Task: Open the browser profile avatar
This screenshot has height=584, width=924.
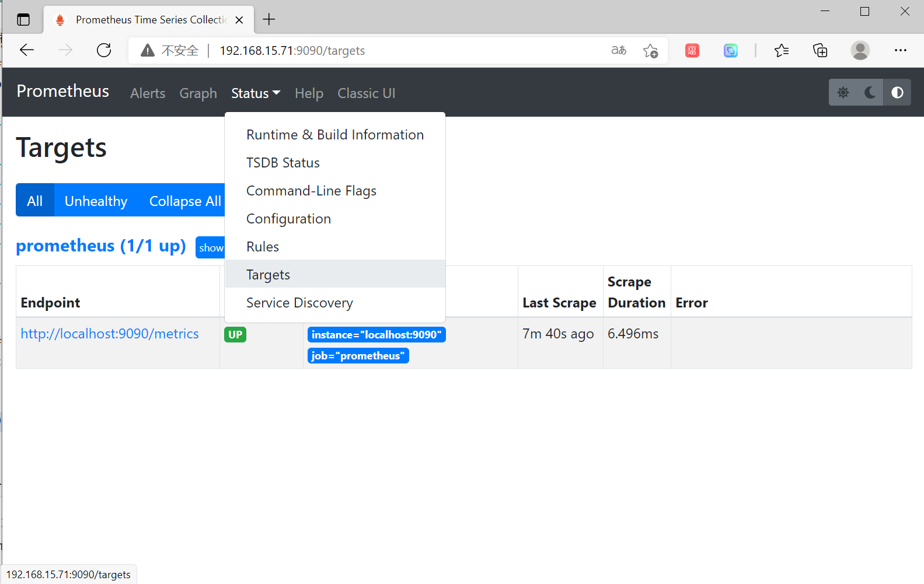Action: 860,50
